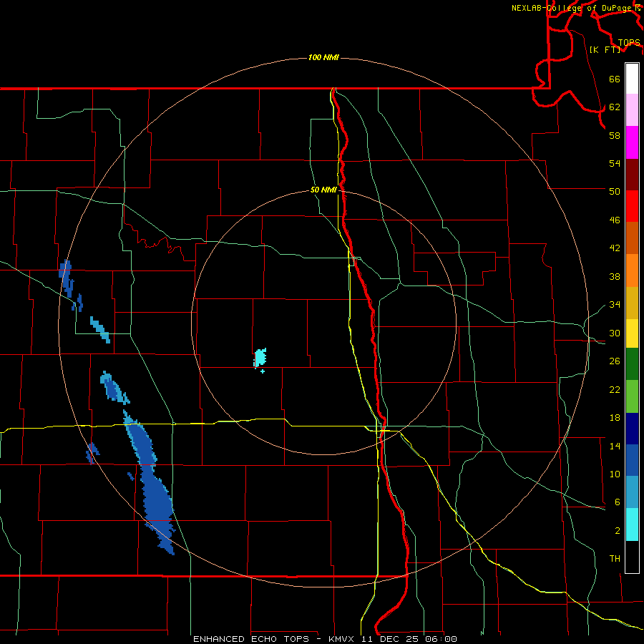Click the "[K FT]" units label

(605, 49)
